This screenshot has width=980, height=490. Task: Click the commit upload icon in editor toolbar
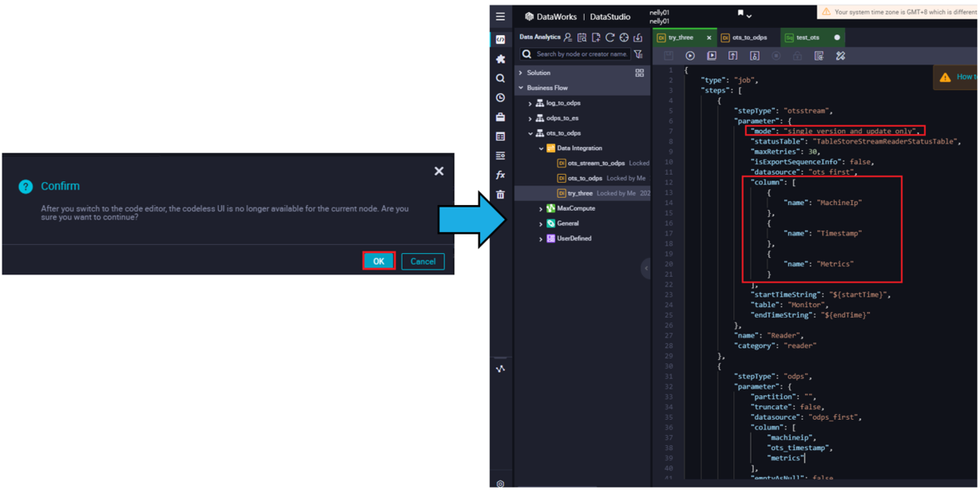tap(733, 56)
